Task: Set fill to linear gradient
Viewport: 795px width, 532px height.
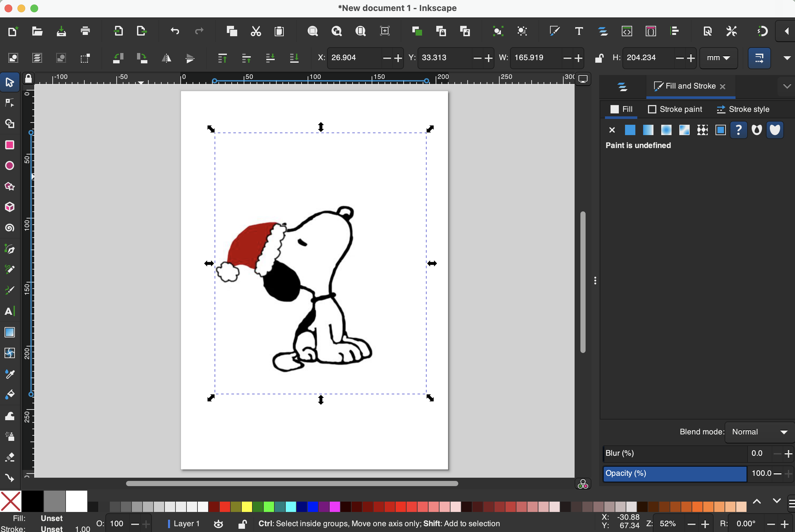Action: 648,130
